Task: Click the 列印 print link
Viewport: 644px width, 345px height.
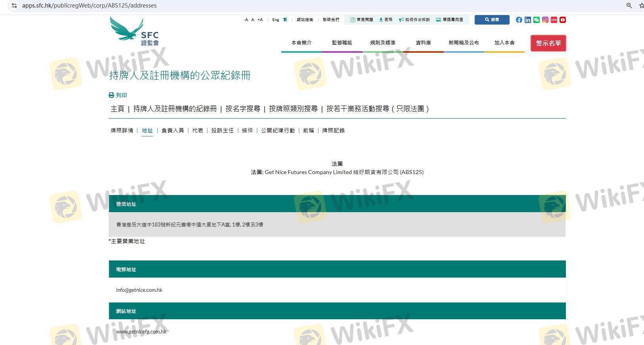Action: pos(118,95)
